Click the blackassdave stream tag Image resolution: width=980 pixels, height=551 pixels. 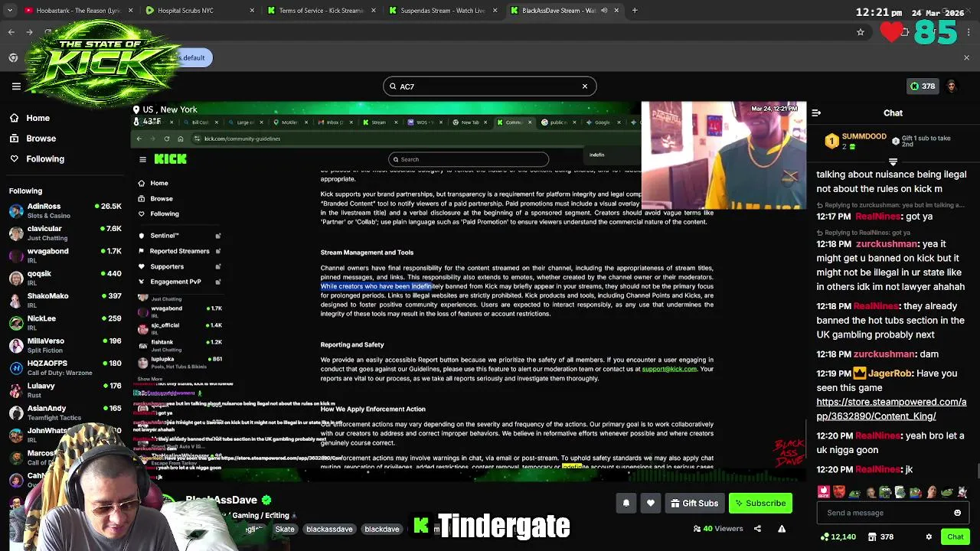pos(329,529)
